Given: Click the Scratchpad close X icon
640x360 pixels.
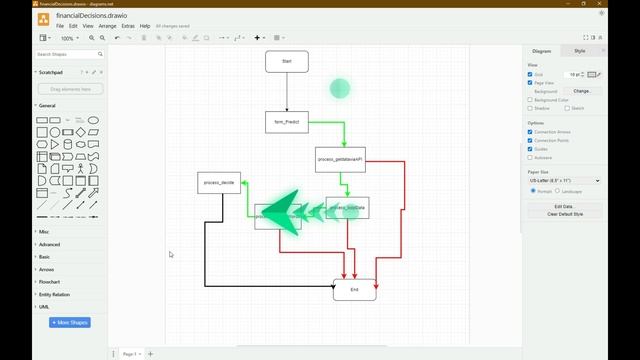Looking at the screenshot, I should click(x=101, y=72).
